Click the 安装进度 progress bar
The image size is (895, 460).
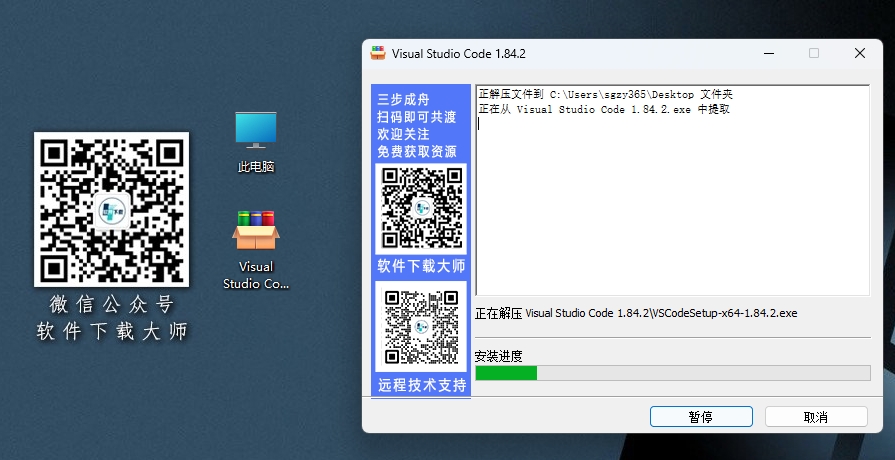coord(673,373)
